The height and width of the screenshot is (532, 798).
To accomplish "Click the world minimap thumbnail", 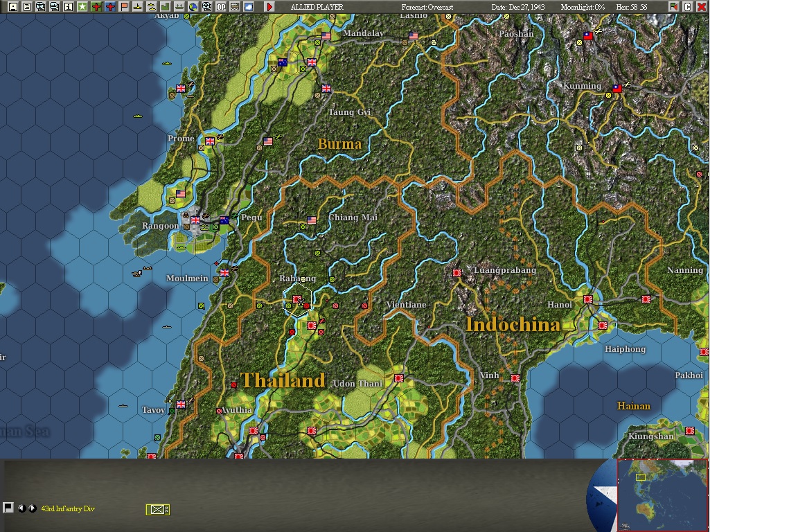I will tap(663, 495).
